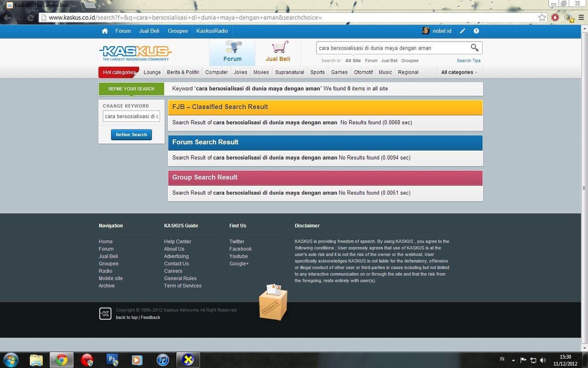Open Windows Start button
Image resolution: width=588 pixels, height=368 pixels.
pos(11,359)
